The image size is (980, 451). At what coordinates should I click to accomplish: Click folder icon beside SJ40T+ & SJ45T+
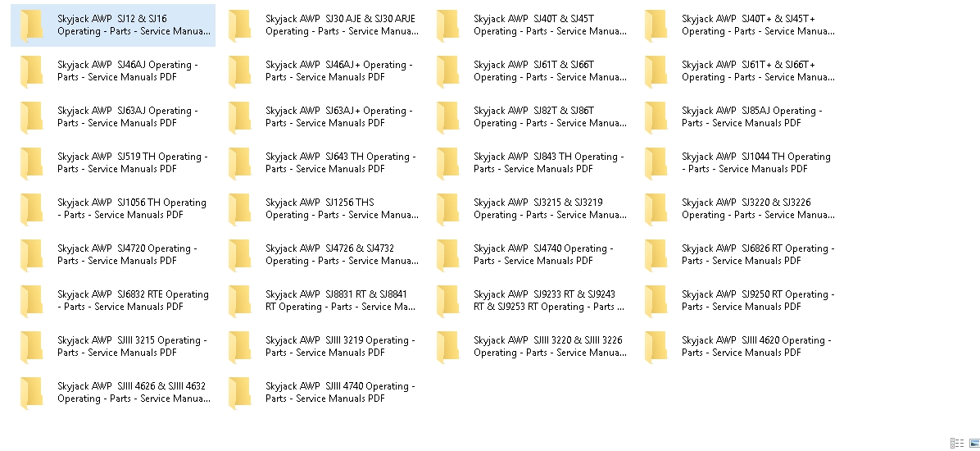coord(656,25)
